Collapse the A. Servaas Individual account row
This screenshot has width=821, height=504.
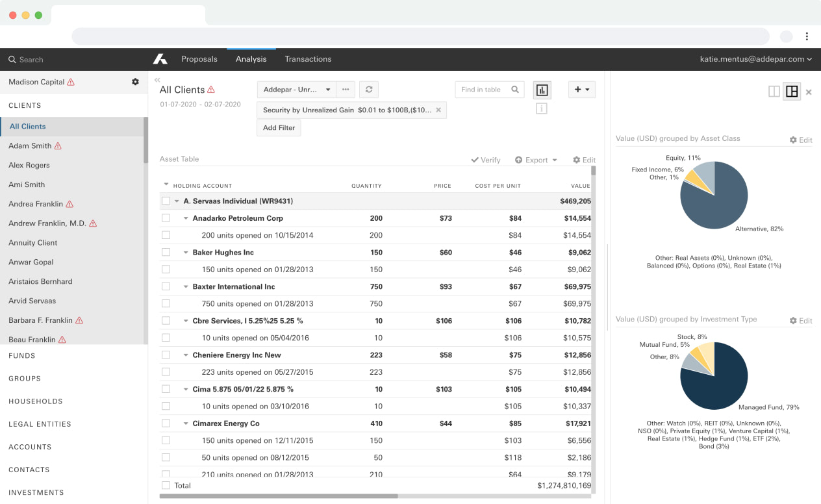click(177, 201)
